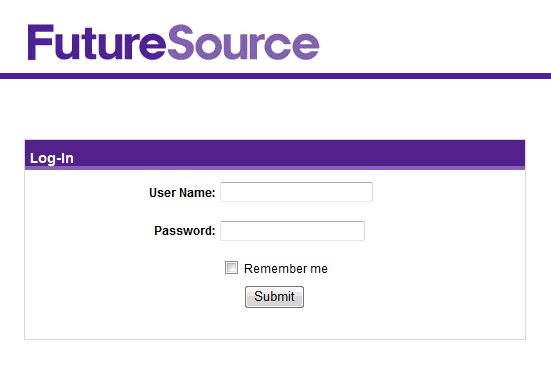This screenshot has width=551, height=385.
Task: Click the purple Log-In header bar
Action: (x=275, y=155)
